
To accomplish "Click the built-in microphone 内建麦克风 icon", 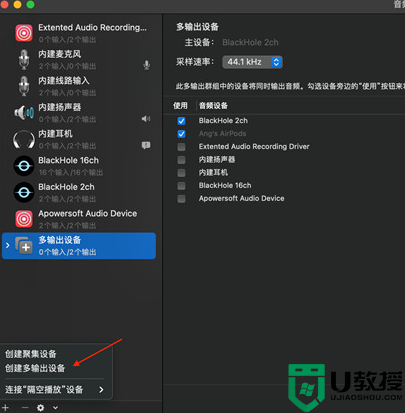I will 24,60.
